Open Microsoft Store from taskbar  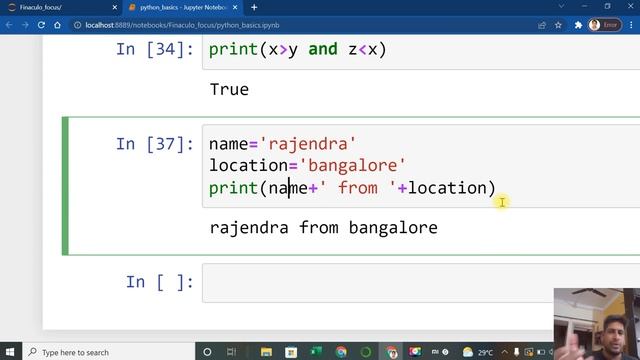[x=291, y=352]
